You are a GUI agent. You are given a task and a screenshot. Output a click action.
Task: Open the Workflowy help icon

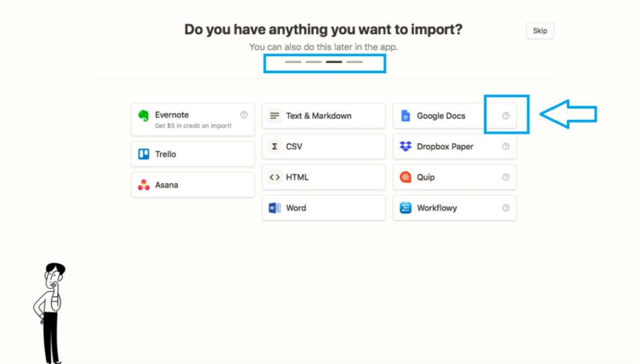pos(505,208)
